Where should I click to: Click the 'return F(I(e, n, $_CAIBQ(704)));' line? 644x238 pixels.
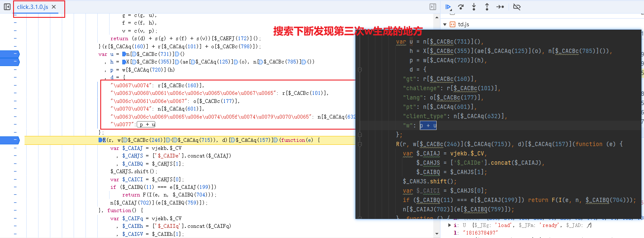169,194
